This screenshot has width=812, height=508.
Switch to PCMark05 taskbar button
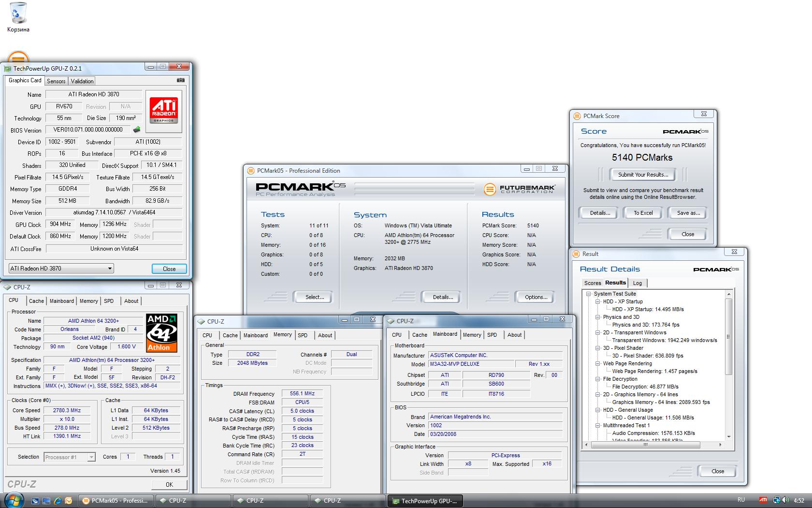point(116,501)
